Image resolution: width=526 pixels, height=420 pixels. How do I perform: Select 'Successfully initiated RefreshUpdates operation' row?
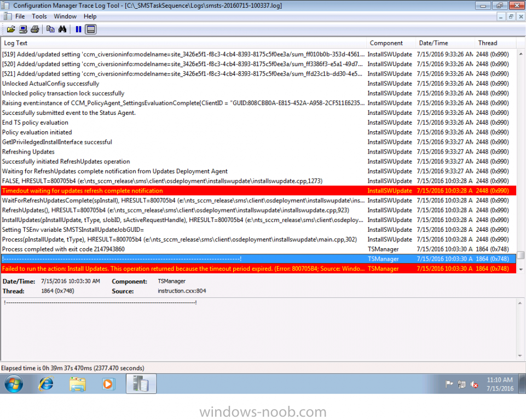[x=258, y=161]
